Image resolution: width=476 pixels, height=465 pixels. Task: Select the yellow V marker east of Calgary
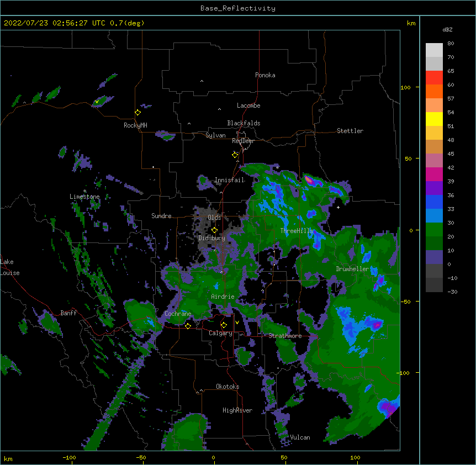click(x=237, y=323)
